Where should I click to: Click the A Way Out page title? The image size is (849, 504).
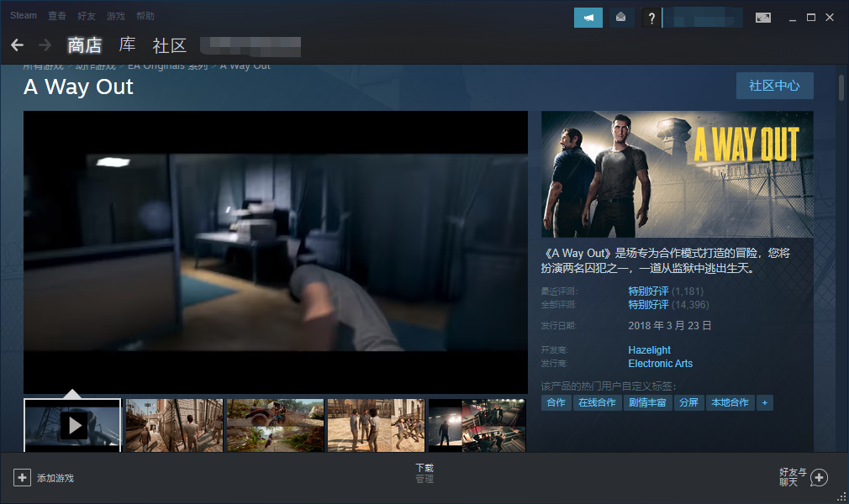pyautogui.click(x=78, y=87)
